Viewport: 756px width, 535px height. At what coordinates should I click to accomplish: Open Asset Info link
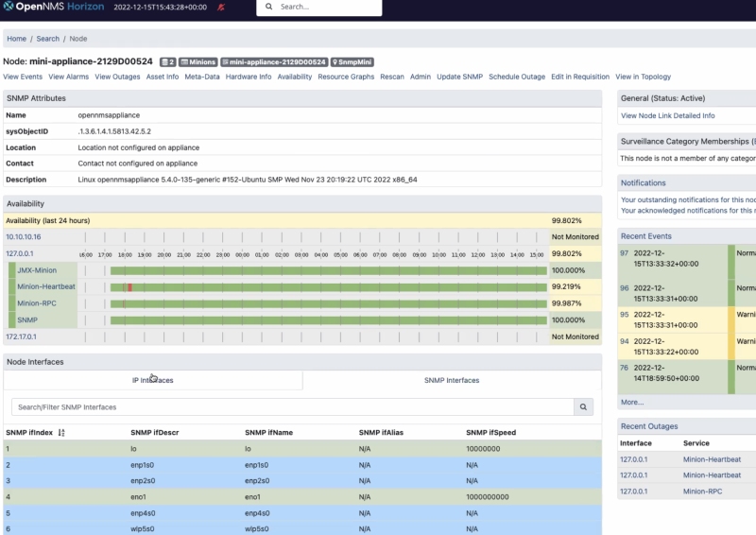[163, 77]
